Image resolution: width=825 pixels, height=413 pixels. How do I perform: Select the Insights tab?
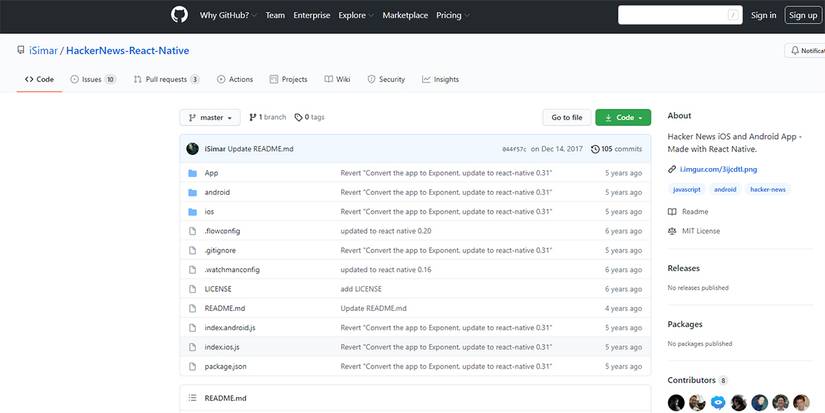440,79
